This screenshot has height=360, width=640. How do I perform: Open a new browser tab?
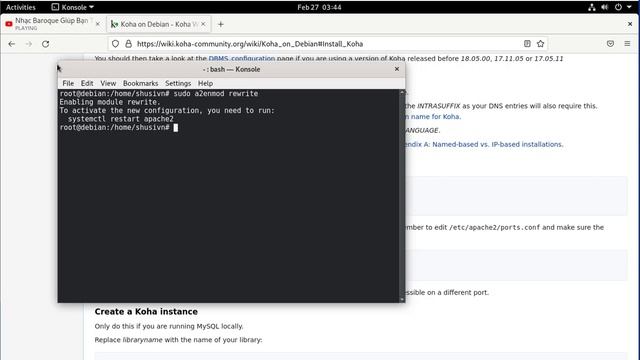pos(220,24)
